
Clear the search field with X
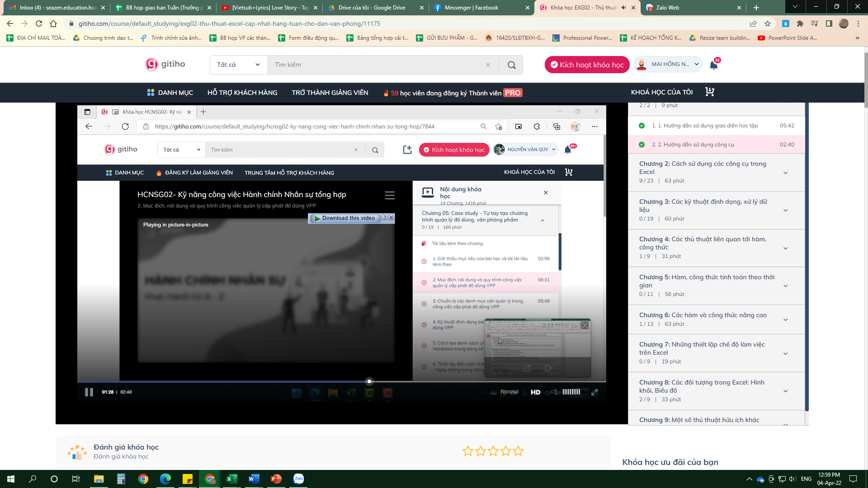tap(488, 65)
